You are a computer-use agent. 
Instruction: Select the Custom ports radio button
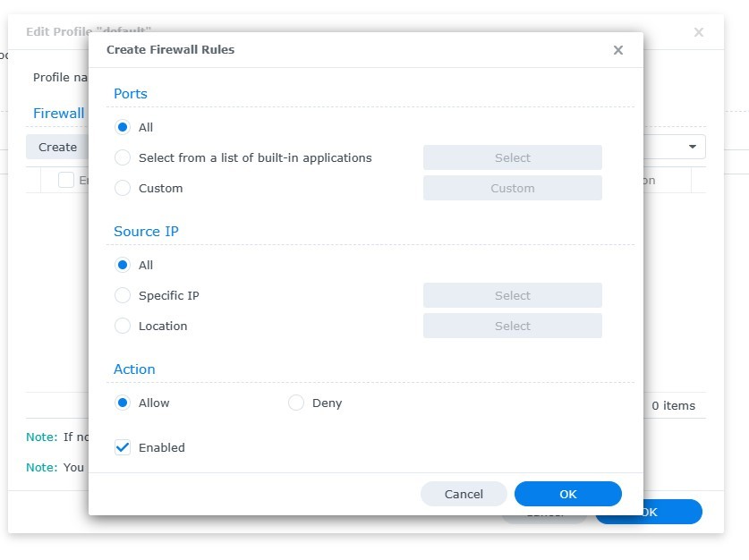coord(123,188)
